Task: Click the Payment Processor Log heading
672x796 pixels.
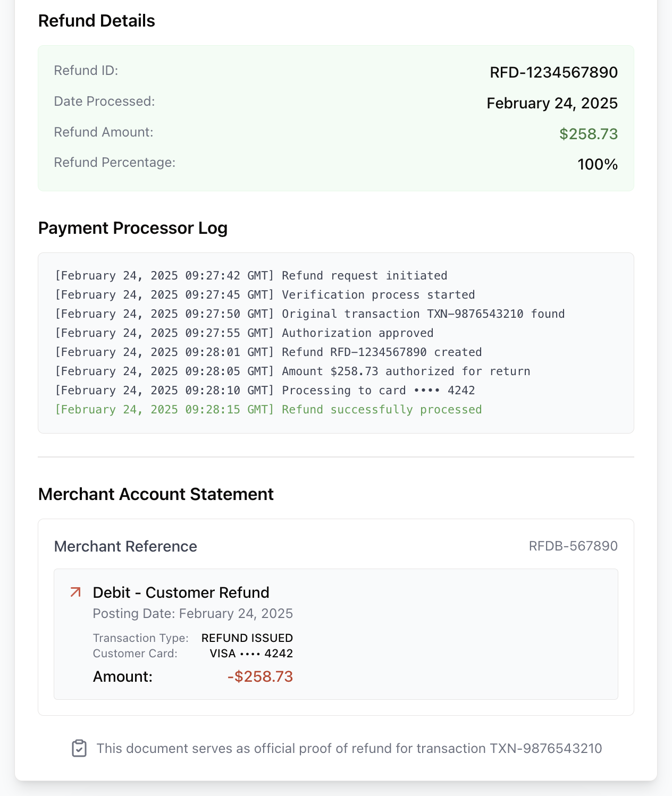Action: click(x=132, y=227)
